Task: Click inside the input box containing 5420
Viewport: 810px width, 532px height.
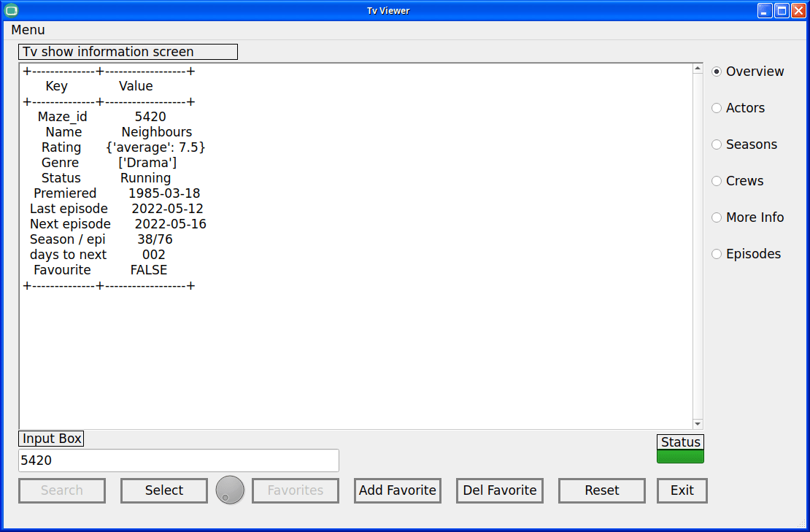Action: coord(178,460)
